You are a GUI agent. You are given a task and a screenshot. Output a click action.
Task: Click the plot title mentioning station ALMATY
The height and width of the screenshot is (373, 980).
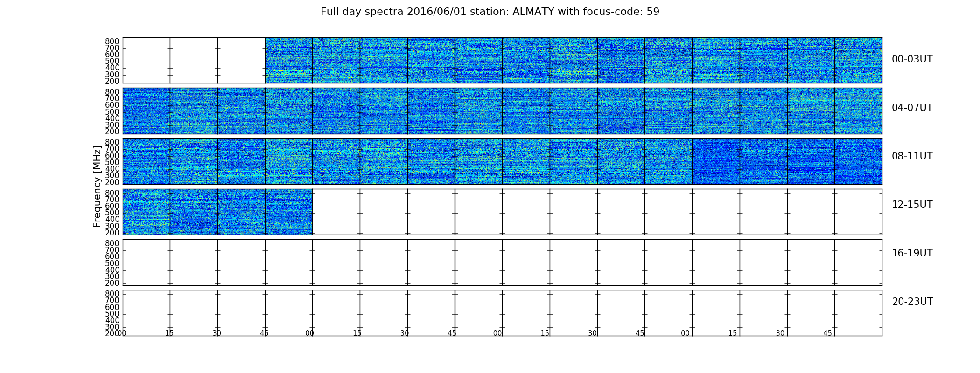(490, 12)
